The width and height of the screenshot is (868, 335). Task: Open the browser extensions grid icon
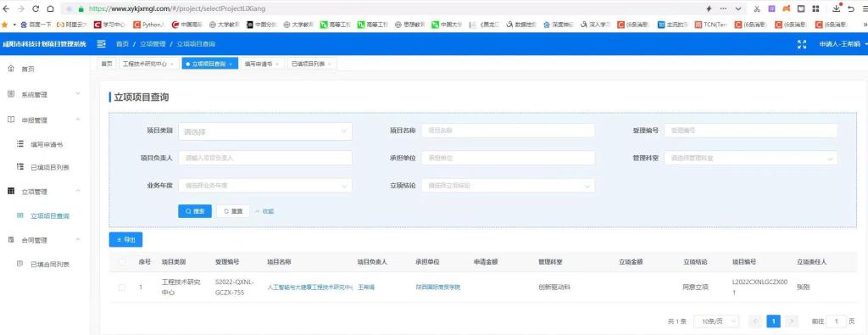[815, 8]
